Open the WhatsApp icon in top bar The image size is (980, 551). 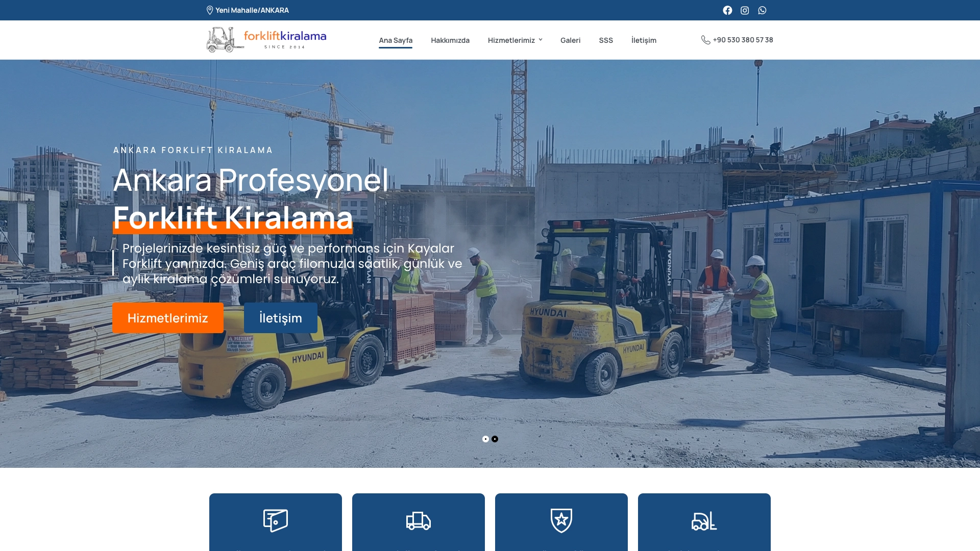(762, 10)
